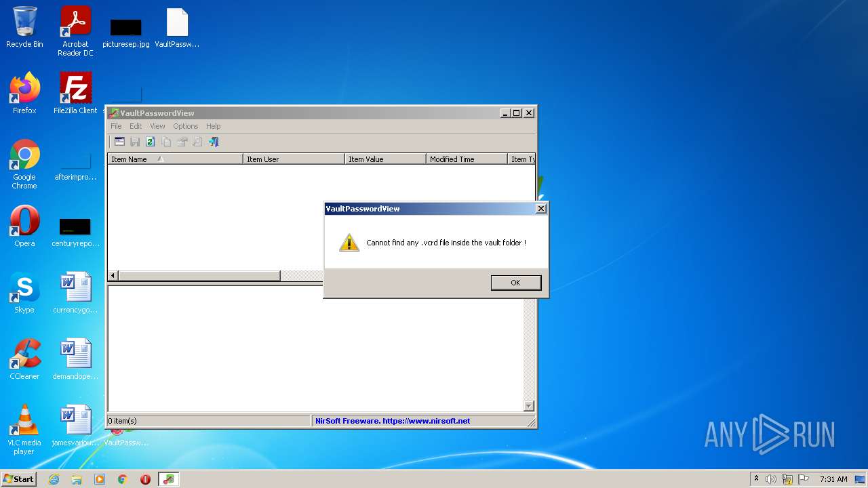Image resolution: width=868 pixels, height=488 pixels.
Task: Click the Exit door toolbar icon
Action: point(214,142)
